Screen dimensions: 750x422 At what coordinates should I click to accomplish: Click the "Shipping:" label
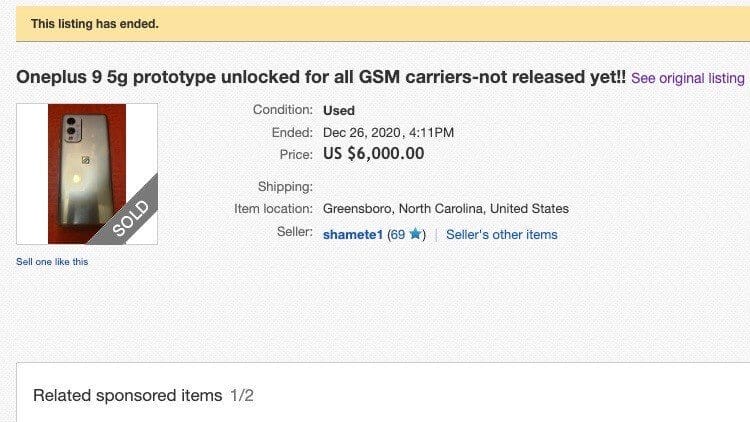285,186
